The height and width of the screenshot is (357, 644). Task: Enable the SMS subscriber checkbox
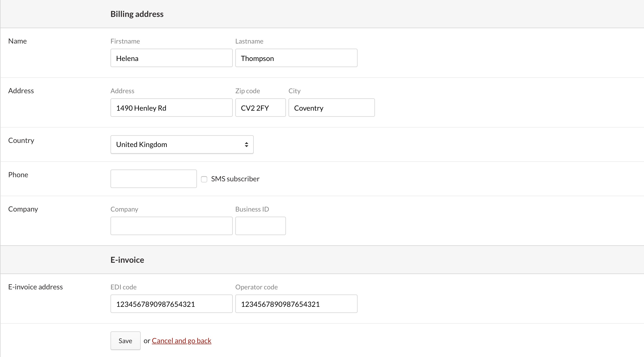(x=204, y=179)
